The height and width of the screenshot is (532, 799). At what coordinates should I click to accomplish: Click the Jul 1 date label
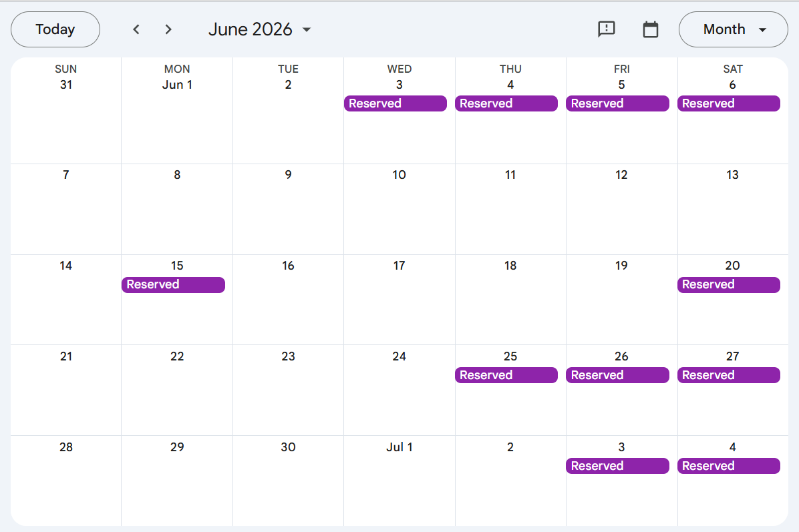point(399,447)
